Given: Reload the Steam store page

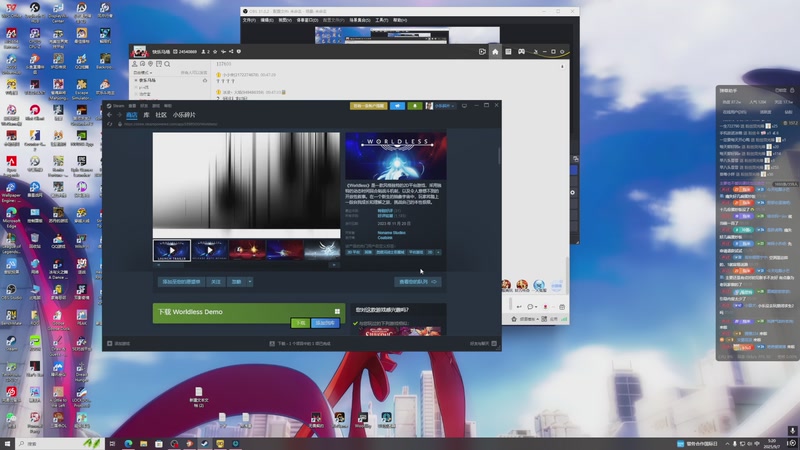Looking at the screenshot, I should point(110,124).
